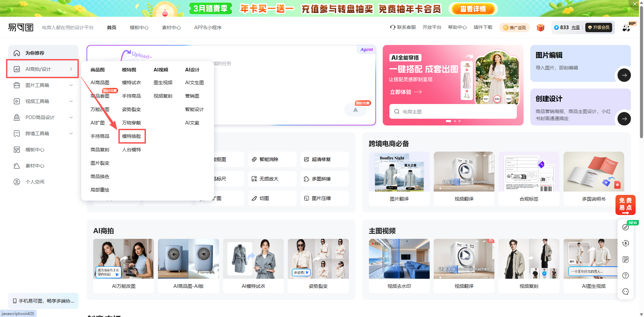Image resolution: width=644 pixels, height=317 pixels.
Task: Click the home icon beside 为你推荐
Action: click(17, 53)
